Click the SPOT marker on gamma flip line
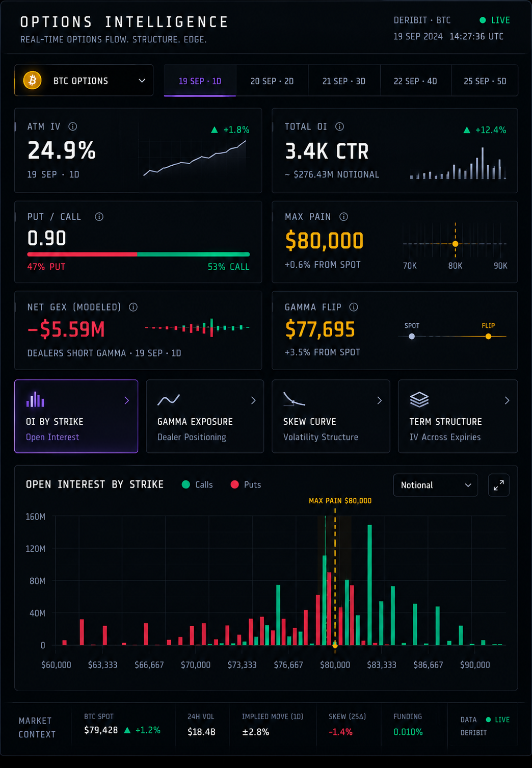Image resolution: width=532 pixels, height=768 pixels. pyautogui.click(x=412, y=336)
